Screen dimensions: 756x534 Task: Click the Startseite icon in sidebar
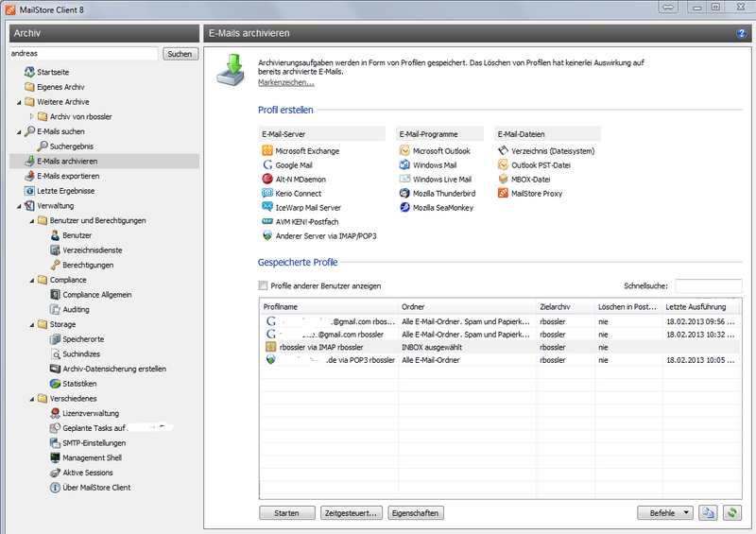coord(29,72)
